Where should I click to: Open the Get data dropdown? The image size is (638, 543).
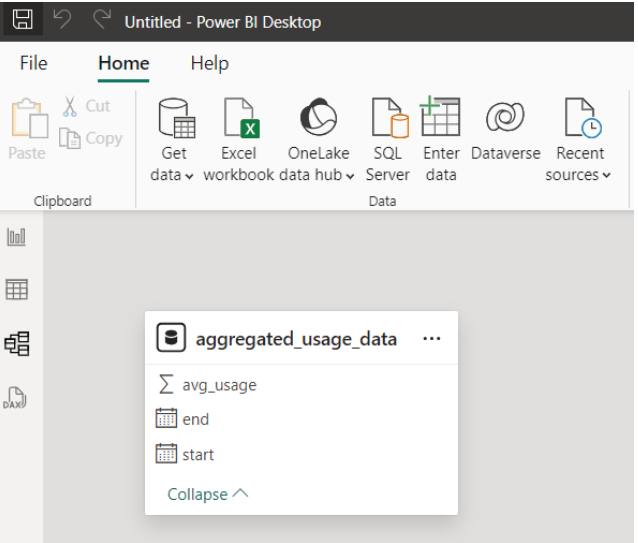[x=174, y=140]
